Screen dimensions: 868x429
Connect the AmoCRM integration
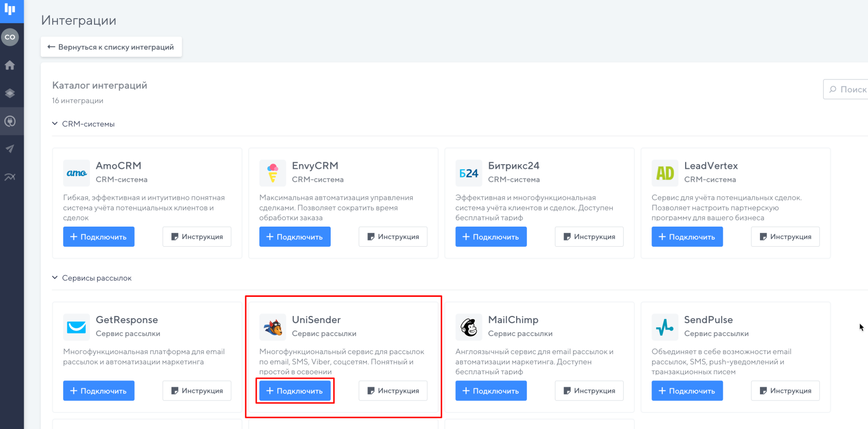[x=99, y=236]
